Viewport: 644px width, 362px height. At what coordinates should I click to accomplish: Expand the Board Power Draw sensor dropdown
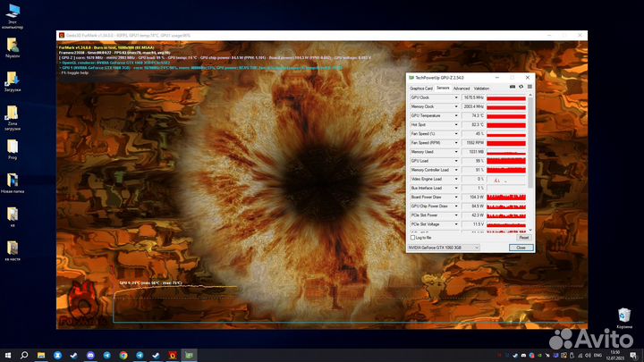coord(456,197)
